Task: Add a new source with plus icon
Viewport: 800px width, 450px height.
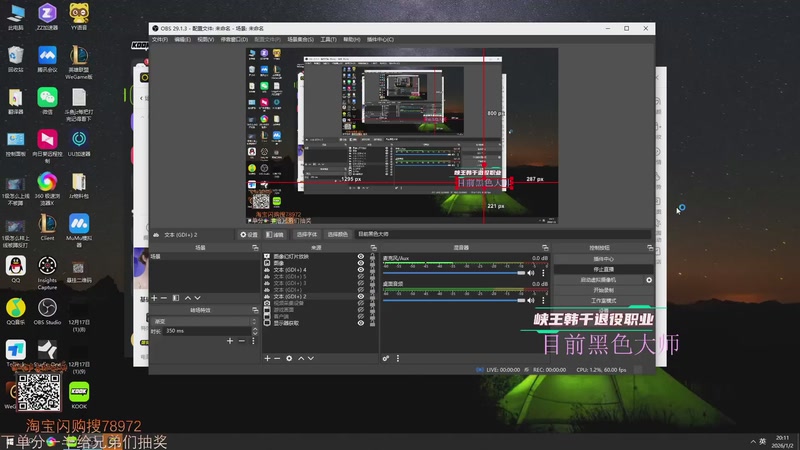Action: (267, 359)
